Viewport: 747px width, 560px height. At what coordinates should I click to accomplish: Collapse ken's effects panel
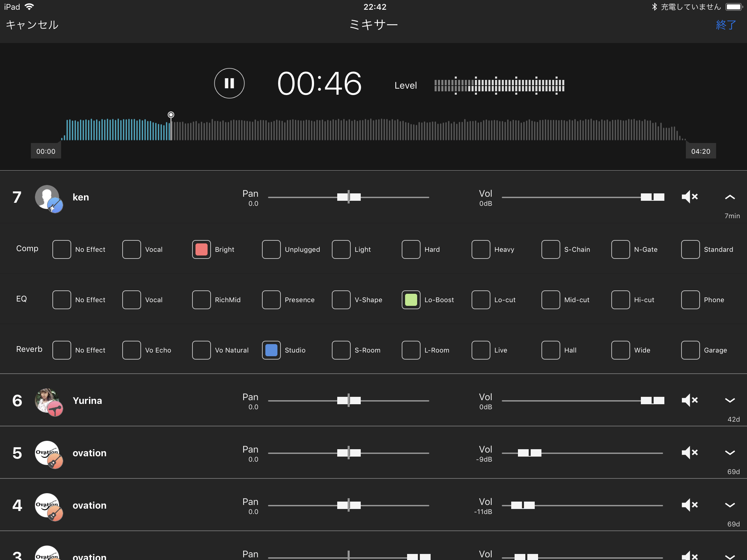[x=730, y=197]
